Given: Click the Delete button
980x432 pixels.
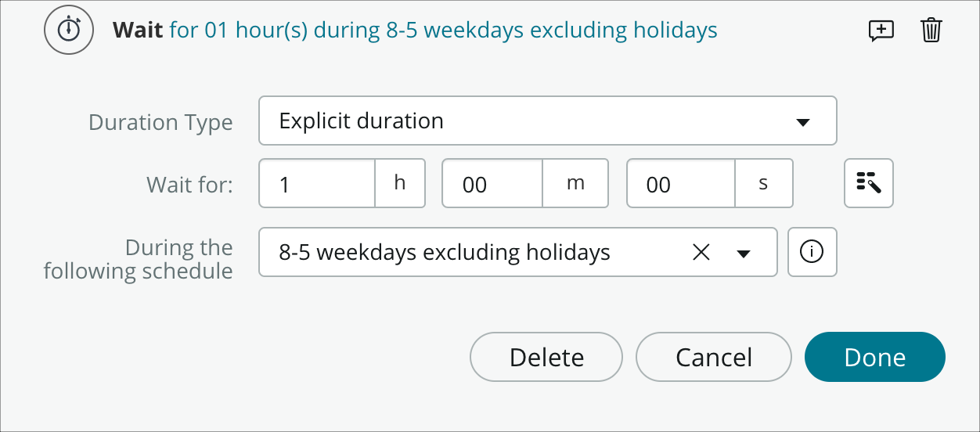Looking at the screenshot, I should coord(546,357).
